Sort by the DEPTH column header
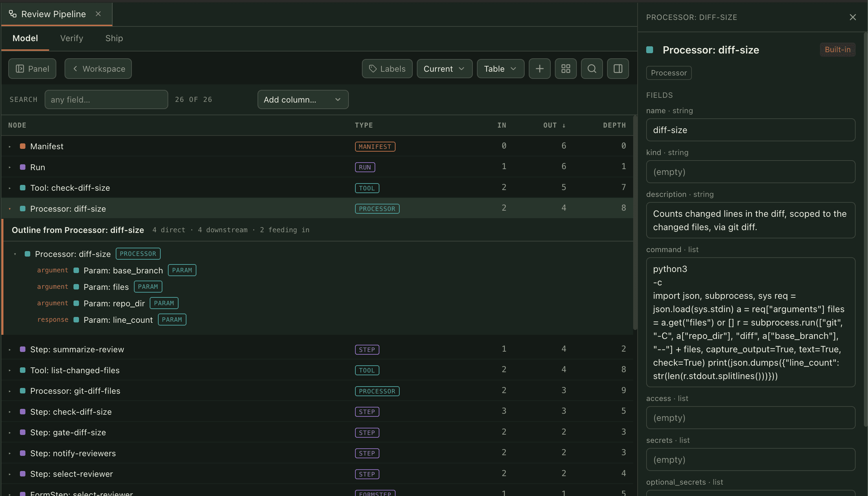Image resolution: width=868 pixels, height=496 pixels. point(614,125)
